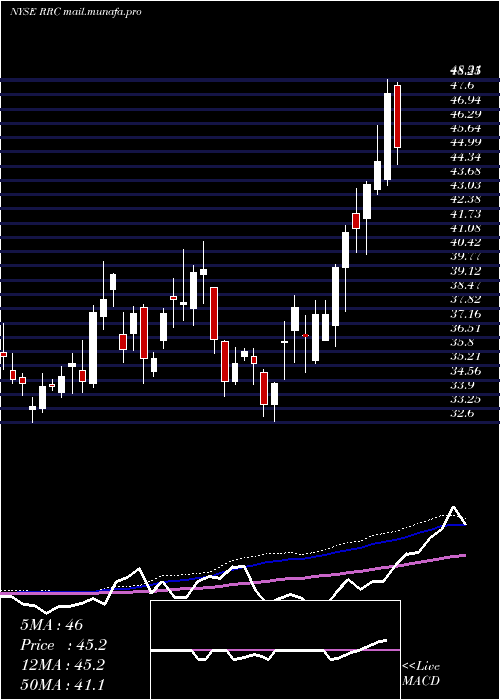
Task: Click the '<<Live MACD' label
Action: click(x=421, y=674)
